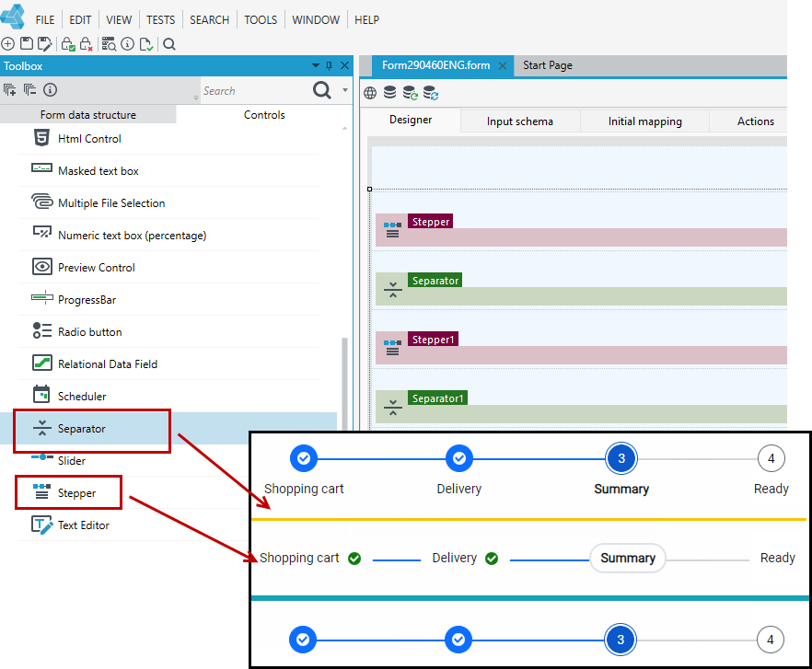Select the Masked text box control
Viewport: 812px width, 669px height.
(x=168, y=171)
